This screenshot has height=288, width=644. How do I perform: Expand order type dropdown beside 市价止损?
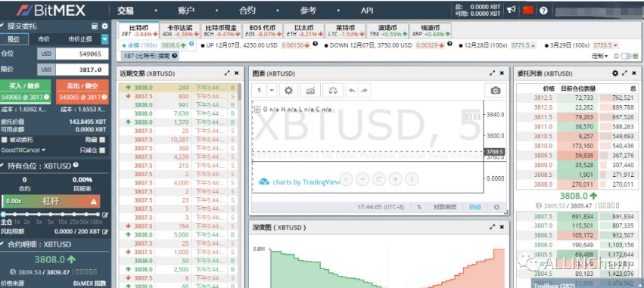click(x=104, y=39)
